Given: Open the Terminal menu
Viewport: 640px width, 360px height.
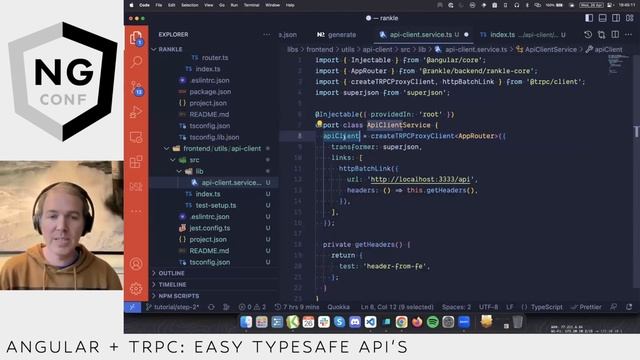Looking at the screenshot, I should pyautogui.click(x=251, y=5).
